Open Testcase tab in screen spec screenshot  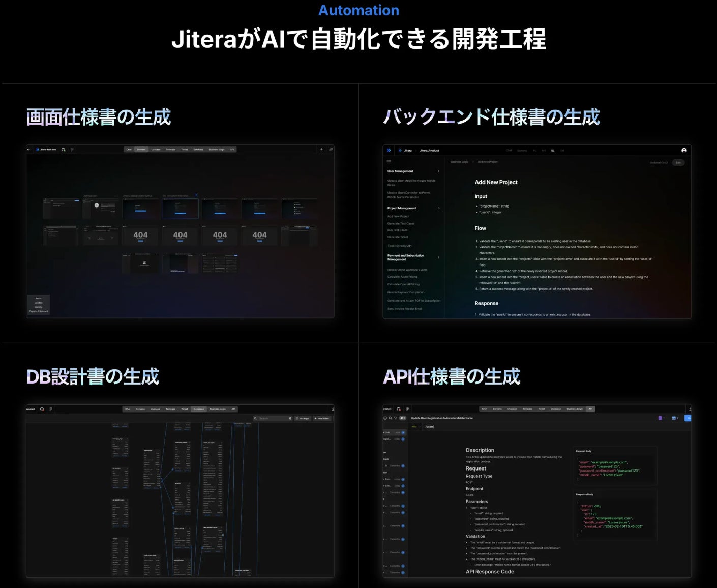point(171,150)
